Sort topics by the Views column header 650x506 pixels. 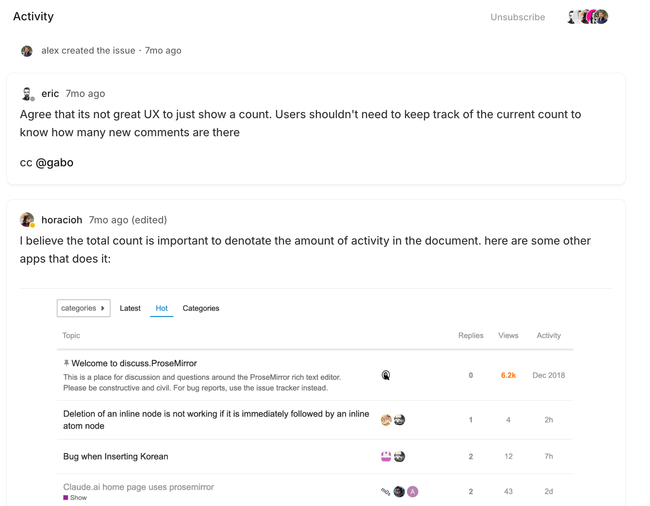(x=508, y=336)
